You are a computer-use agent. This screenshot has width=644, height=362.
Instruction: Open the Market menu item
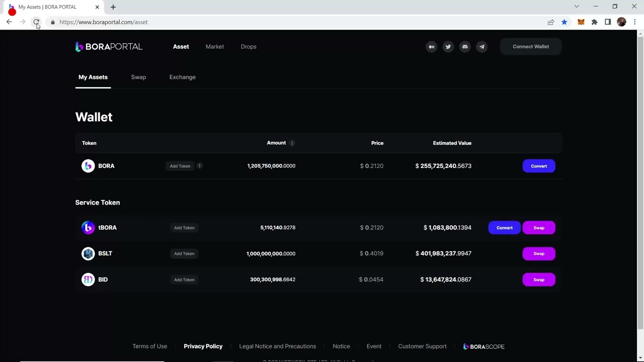(x=215, y=47)
